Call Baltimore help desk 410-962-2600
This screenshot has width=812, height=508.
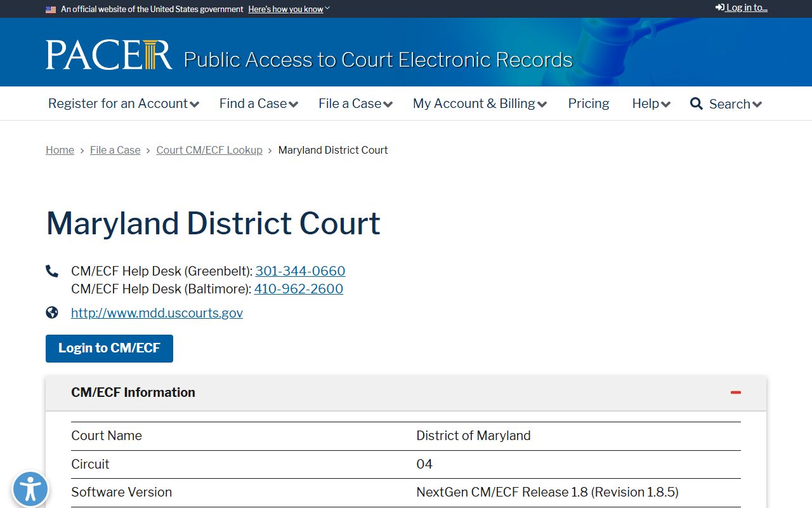[x=299, y=289]
